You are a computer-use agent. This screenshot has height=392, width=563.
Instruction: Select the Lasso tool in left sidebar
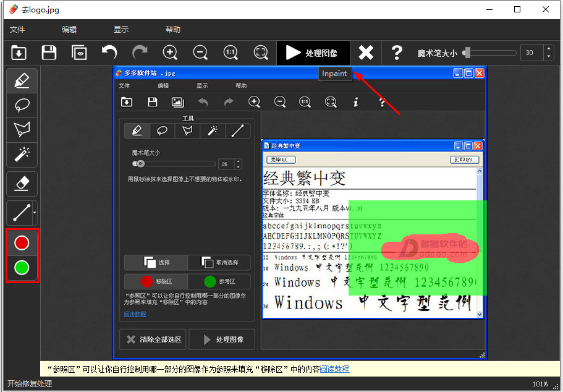pyautogui.click(x=22, y=105)
